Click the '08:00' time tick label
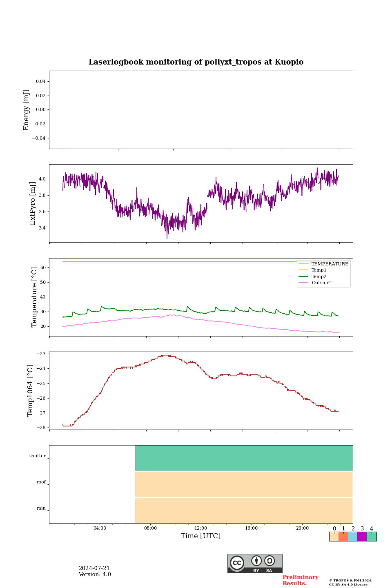Screen dimensions: 392x588 pyautogui.click(x=150, y=528)
